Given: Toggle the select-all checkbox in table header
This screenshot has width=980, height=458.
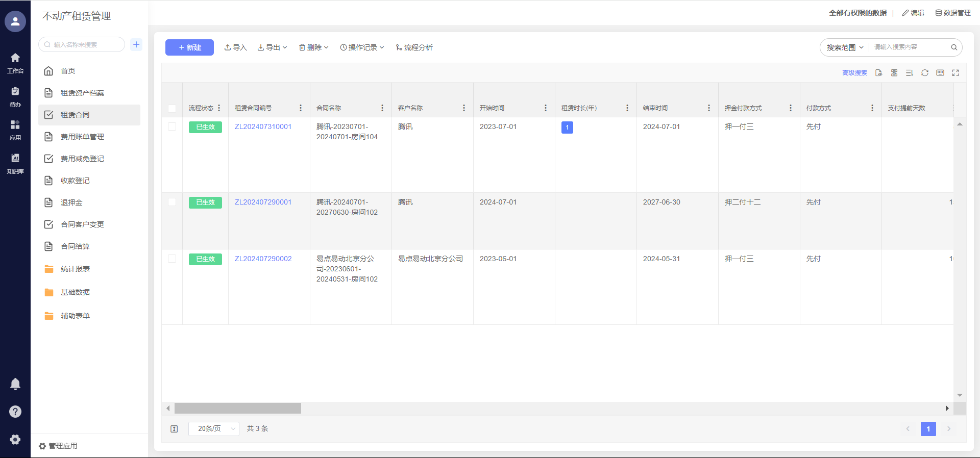Looking at the screenshot, I should click(172, 108).
